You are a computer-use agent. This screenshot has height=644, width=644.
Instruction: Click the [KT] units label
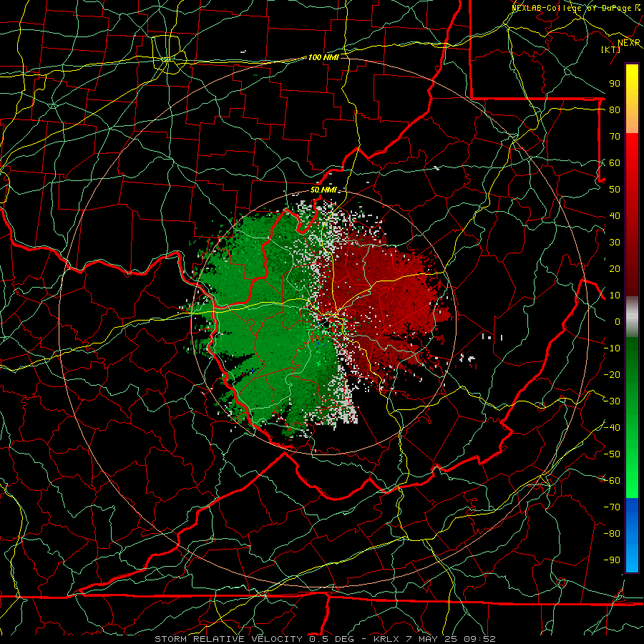pos(611,49)
